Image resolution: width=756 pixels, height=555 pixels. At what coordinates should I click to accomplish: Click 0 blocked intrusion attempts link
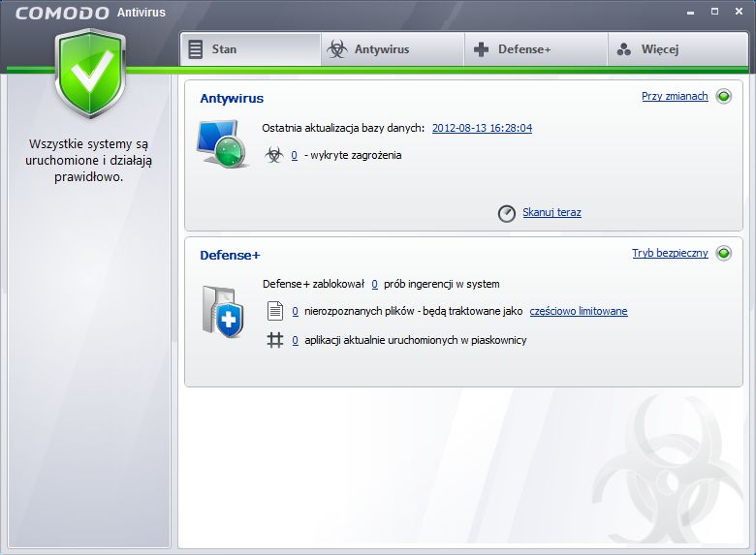click(375, 284)
